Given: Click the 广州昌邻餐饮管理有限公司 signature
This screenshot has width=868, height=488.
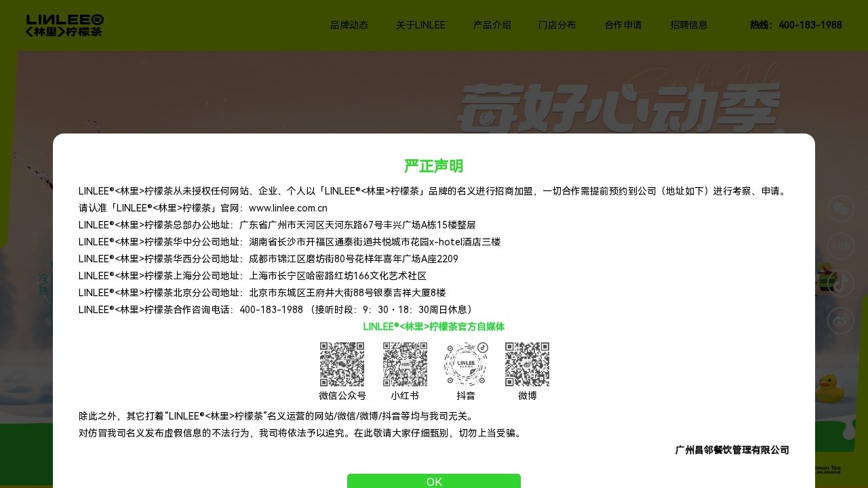Looking at the screenshot, I should pyautogui.click(x=732, y=450).
